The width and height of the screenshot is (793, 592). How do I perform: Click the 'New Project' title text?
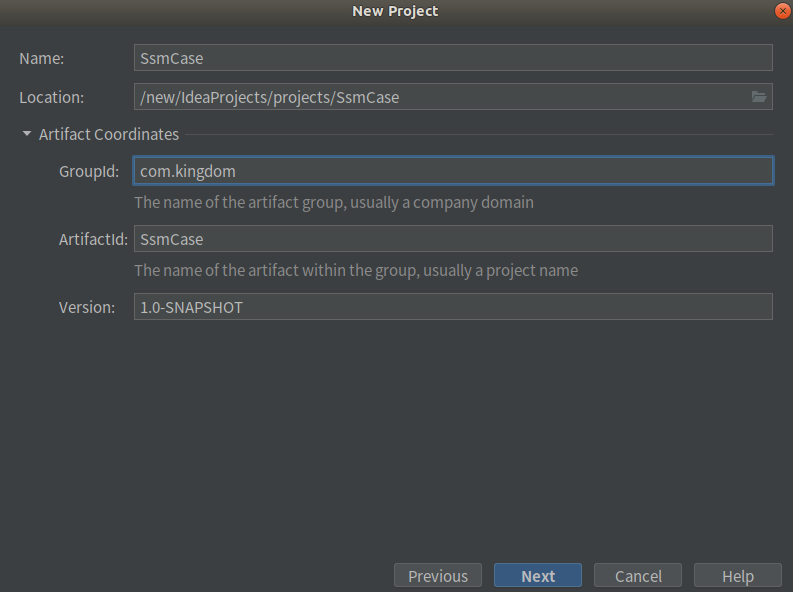tap(395, 11)
